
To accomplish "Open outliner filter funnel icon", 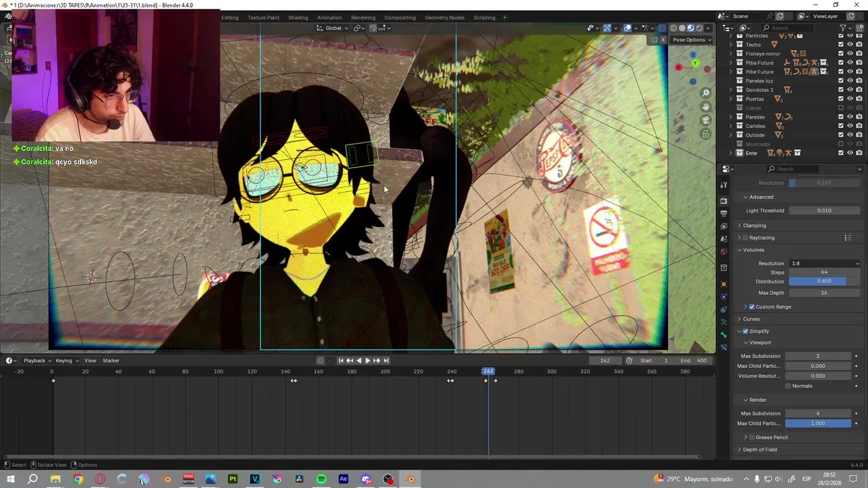I will click(843, 28).
